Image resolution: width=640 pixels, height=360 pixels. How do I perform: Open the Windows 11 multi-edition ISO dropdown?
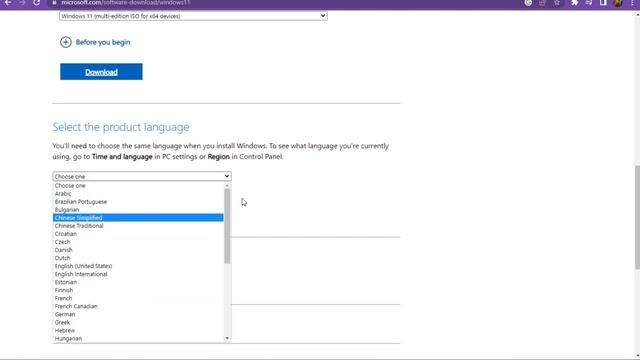click(193, 16)
